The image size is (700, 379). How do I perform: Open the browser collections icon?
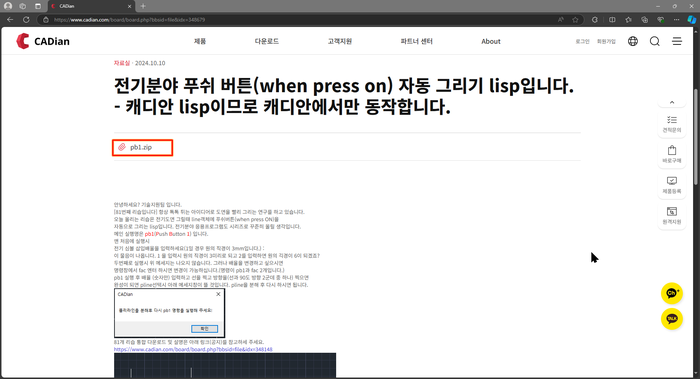(x=644, y=20)
